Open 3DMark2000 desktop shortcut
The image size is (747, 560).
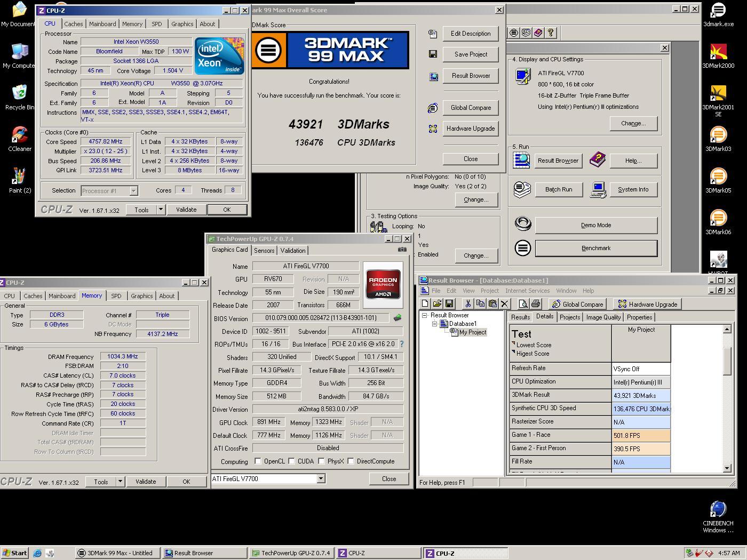coord(718,56)
